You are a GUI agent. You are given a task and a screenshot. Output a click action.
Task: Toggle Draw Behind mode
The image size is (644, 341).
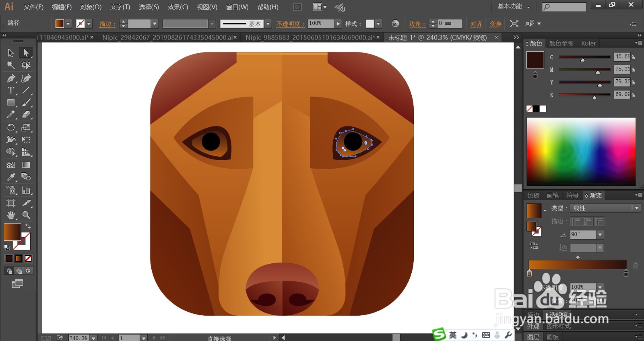tap(19, 271)
